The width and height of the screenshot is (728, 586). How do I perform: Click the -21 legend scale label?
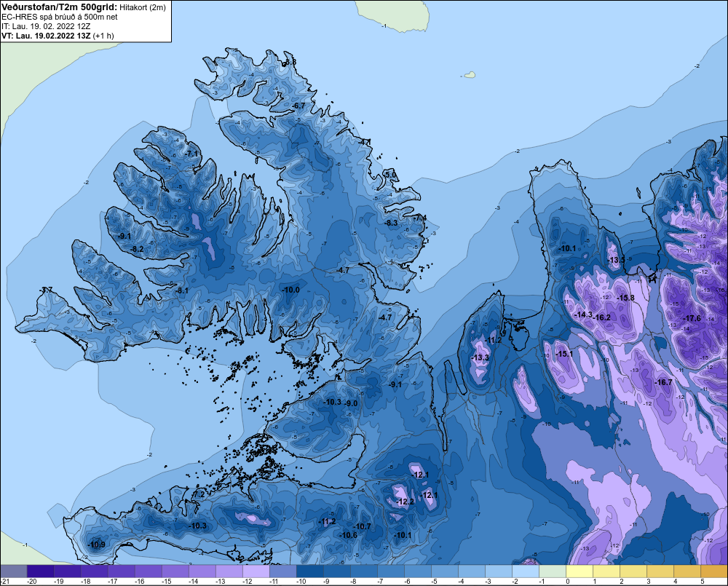[x=5, y=582]
